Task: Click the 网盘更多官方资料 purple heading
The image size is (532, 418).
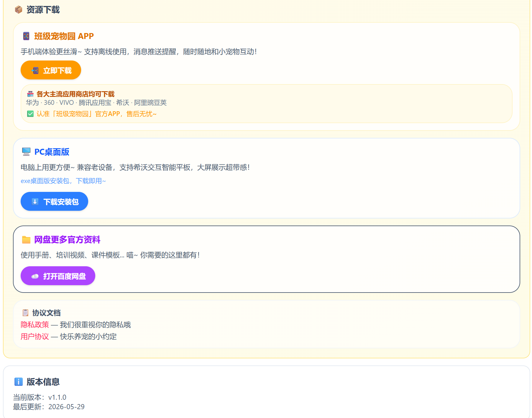Action: [x=67, y=239]
